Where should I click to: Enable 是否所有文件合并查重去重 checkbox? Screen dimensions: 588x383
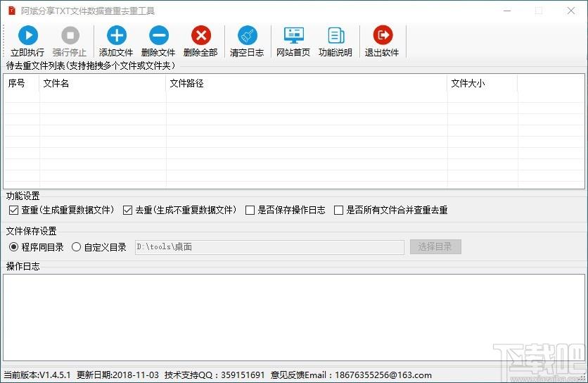point(338,210)
